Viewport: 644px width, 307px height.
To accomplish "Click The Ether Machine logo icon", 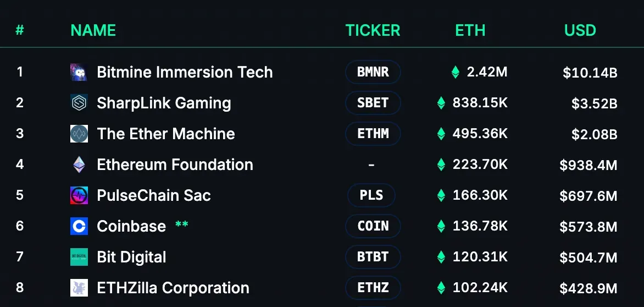I will [x=79, y=134].
